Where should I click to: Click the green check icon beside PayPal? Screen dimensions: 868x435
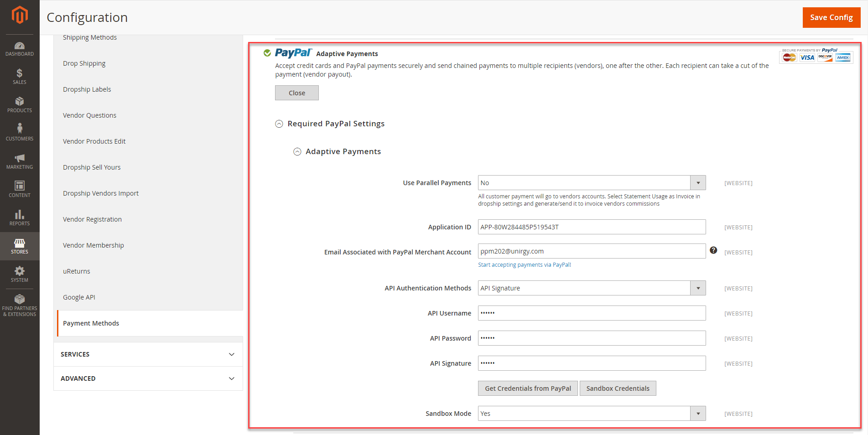pos(267,53)
